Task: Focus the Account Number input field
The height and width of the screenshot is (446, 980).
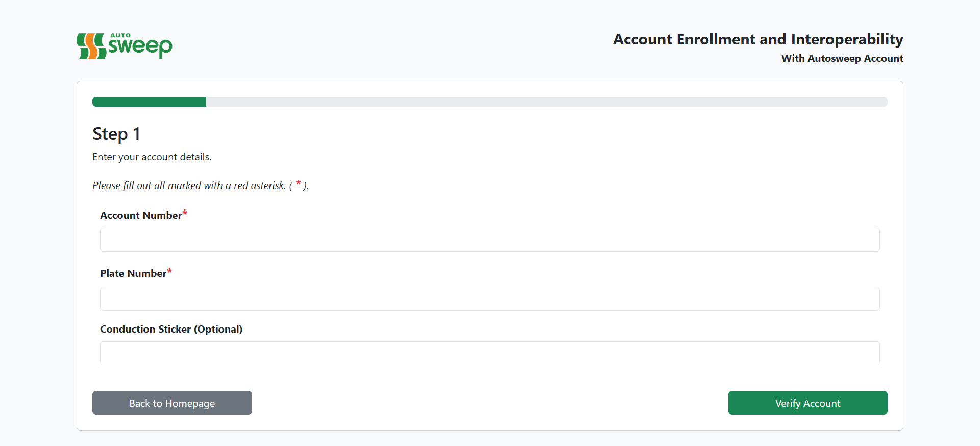Action: click(x=489, y=240)
